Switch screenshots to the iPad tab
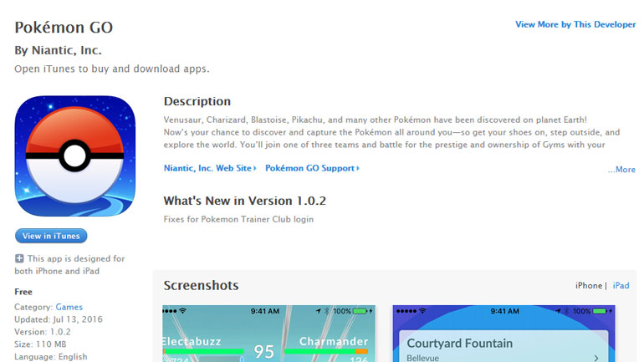This screenshot has height=362, width=644. click(x=621, y=286)
